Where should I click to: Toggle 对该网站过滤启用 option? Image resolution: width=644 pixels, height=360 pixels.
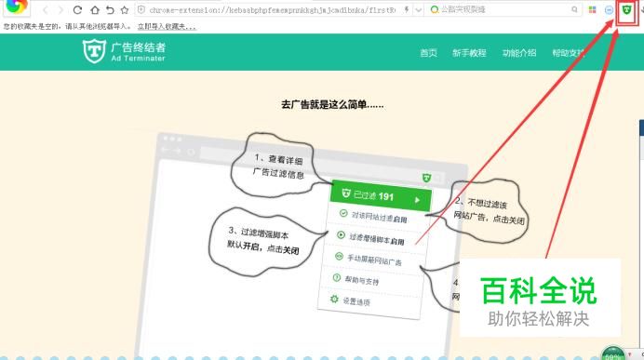click(x=374, y=217)
